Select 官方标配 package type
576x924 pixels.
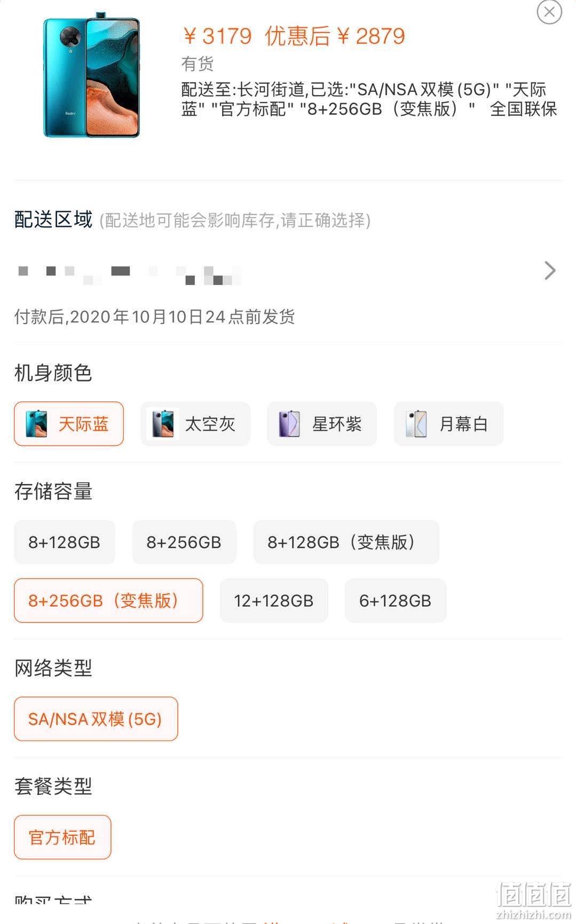click(62, 837)
